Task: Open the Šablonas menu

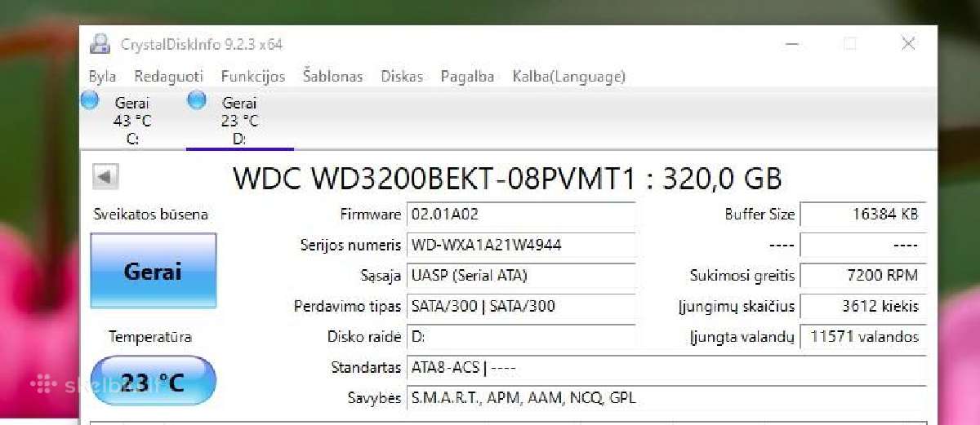Action: 332,77
